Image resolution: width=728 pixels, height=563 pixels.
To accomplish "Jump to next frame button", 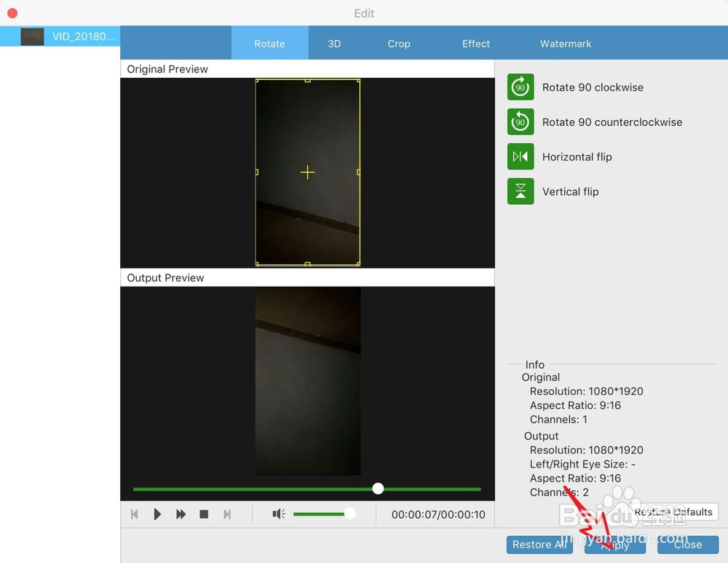I will (x=227, y=514).
